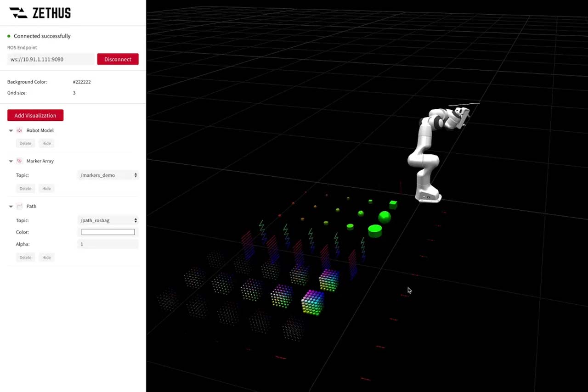Hide the Robot Model visualization

click(x=46, y=143)
